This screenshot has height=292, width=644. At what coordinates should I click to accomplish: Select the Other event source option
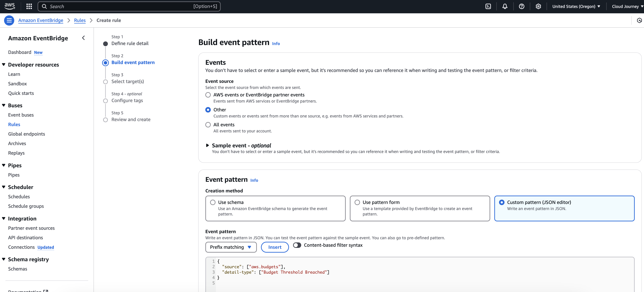(x=208, y=110)
